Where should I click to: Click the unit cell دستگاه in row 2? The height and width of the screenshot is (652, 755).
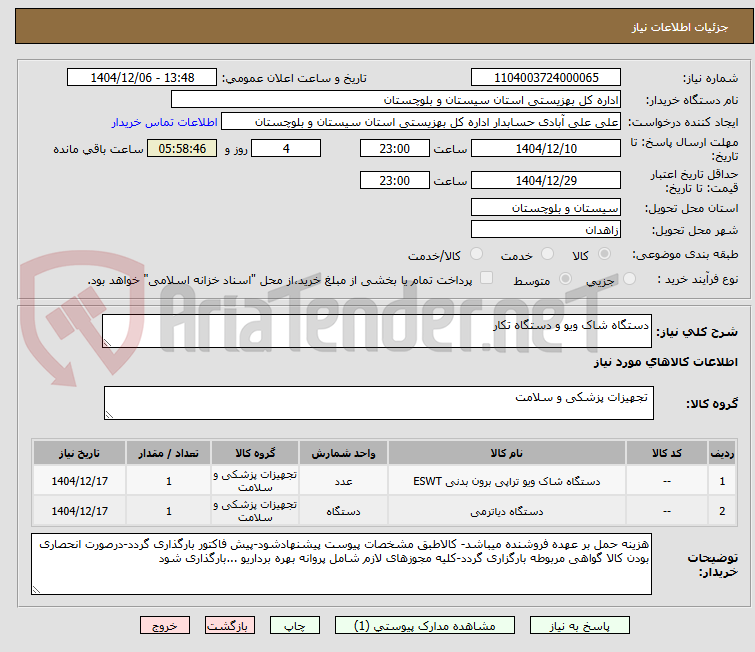343,510
